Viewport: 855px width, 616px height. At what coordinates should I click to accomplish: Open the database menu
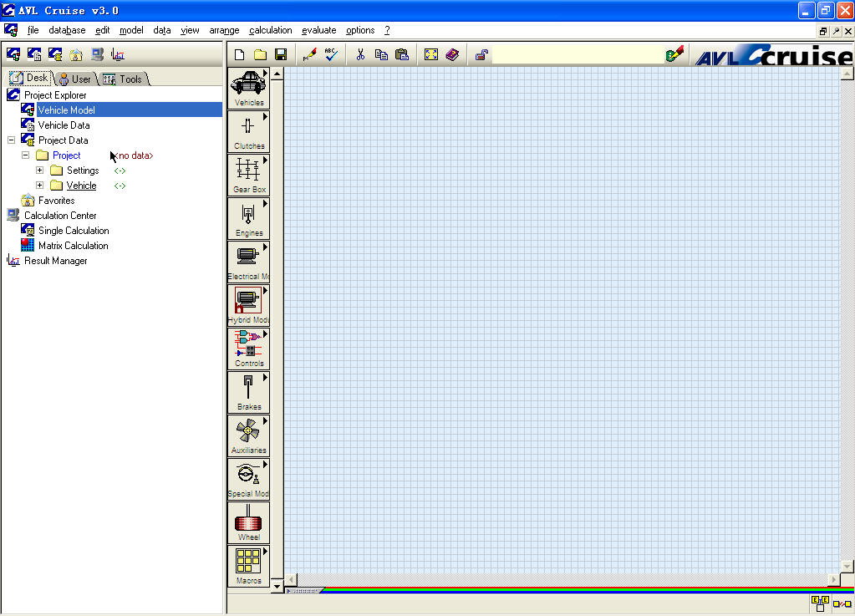[x=67, y=31]
